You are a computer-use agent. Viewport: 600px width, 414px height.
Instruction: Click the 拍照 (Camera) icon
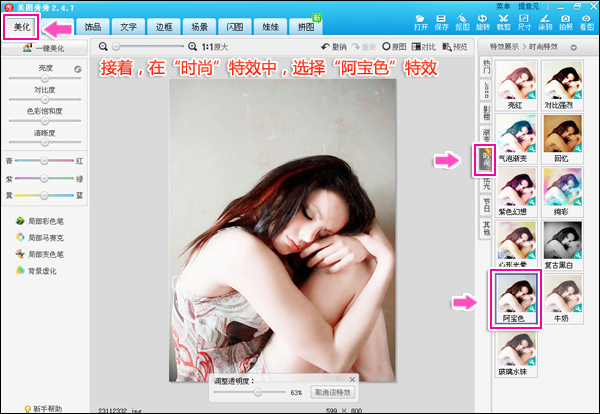click(x=566, y=22)
